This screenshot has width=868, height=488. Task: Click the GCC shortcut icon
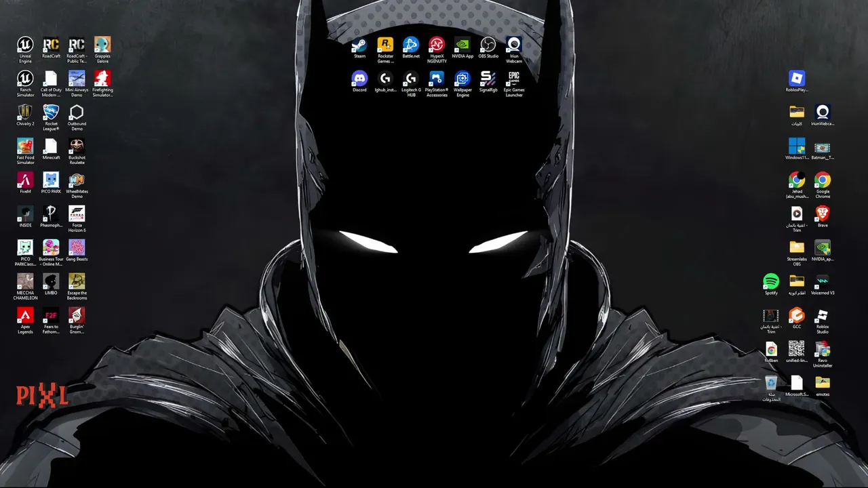pos(797,319)
